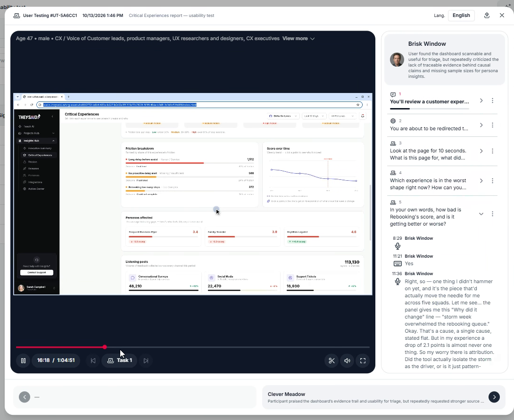Image resolution: width=514 pixels, height=420 pixels.
Task: Click keyboard icon beside 'Yes' response
Action: click(398, 263)
